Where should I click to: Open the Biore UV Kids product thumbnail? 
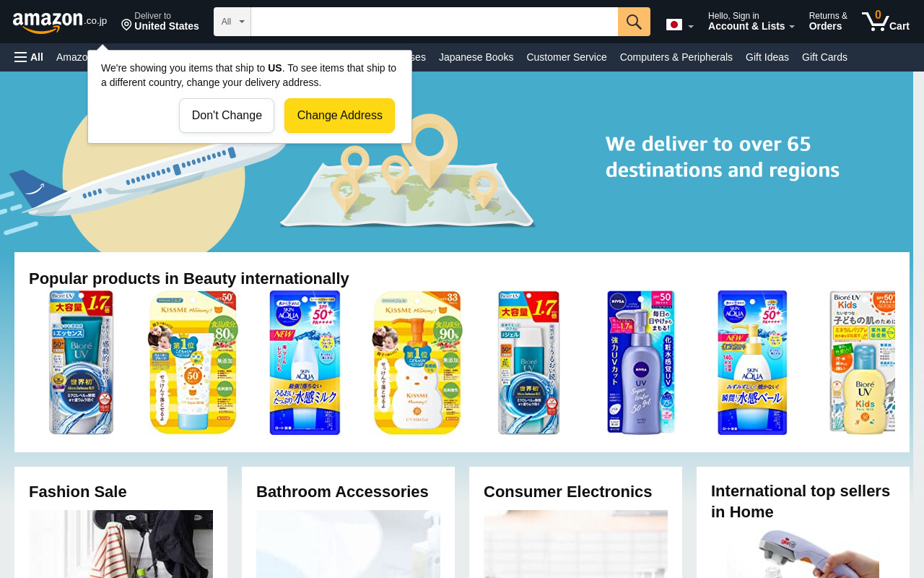tap(862, 363)
